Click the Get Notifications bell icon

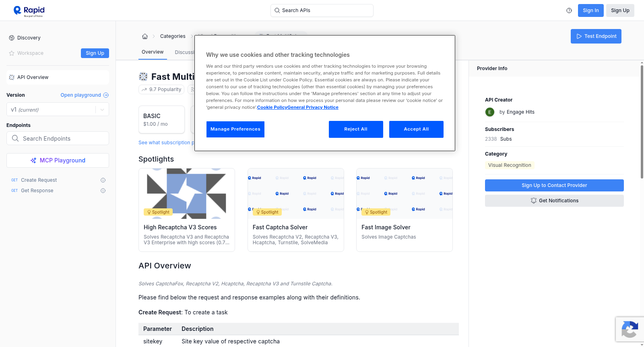(x=534, y=201)
